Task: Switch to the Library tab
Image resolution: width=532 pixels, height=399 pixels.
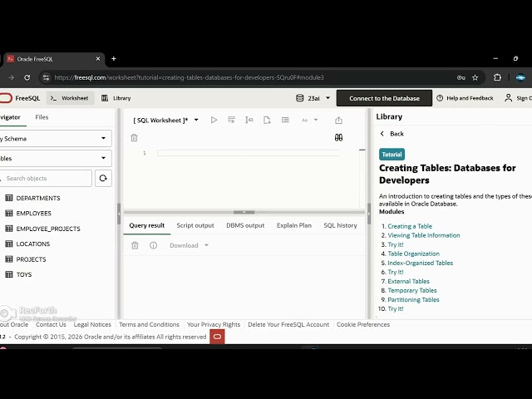Action: (116, 98)
